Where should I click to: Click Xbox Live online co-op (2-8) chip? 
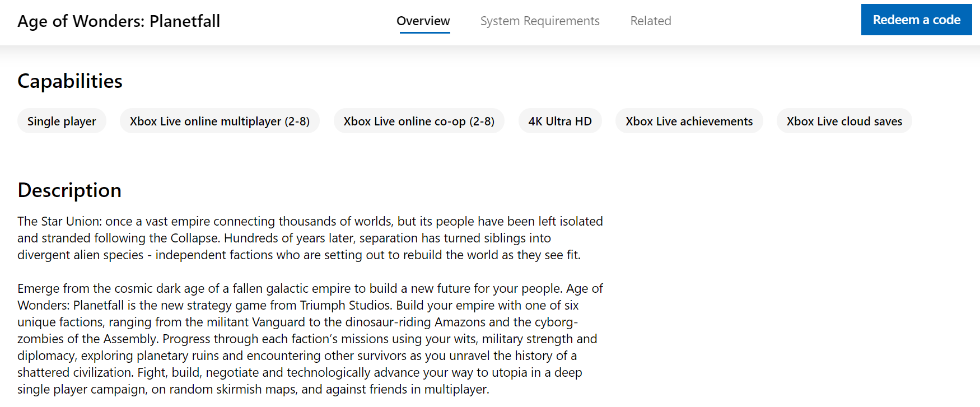click(x=419, y=121)
